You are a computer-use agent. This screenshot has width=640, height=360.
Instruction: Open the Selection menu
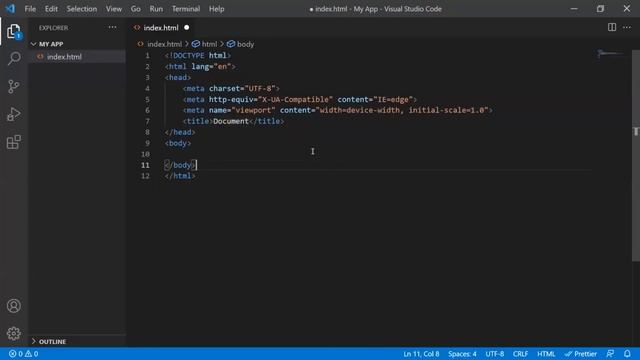click(x=82, y=9)
